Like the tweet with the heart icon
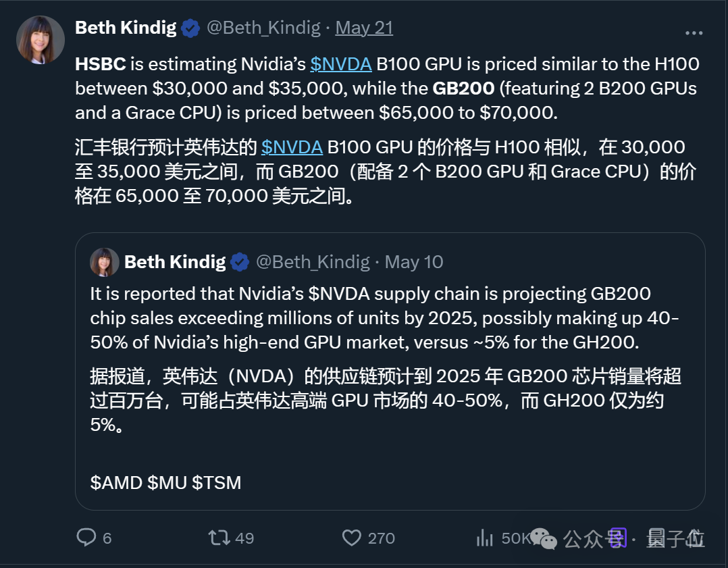This screenshot has width=728, height=568. 351,538
